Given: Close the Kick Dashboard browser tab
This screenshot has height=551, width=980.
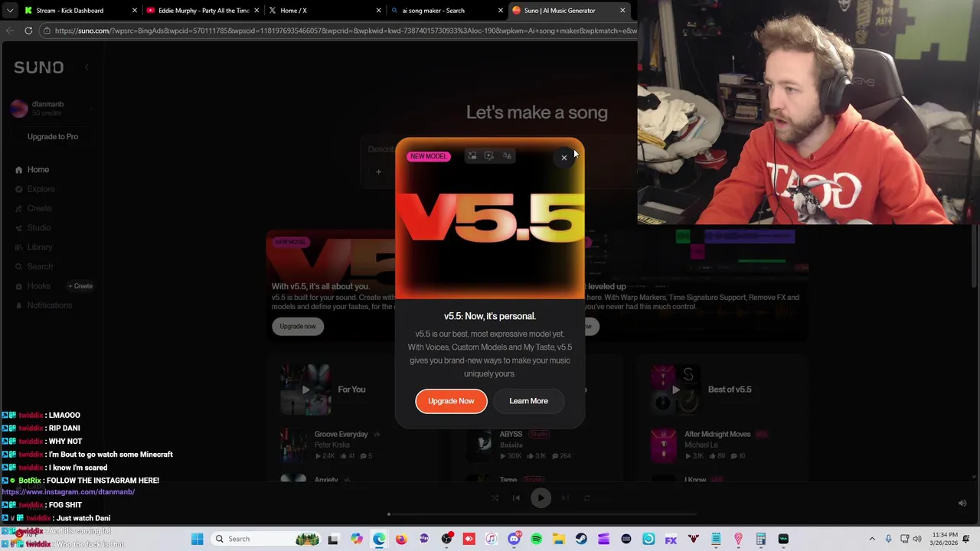Looking at the screenshot, I should click(x=135, y=11).
